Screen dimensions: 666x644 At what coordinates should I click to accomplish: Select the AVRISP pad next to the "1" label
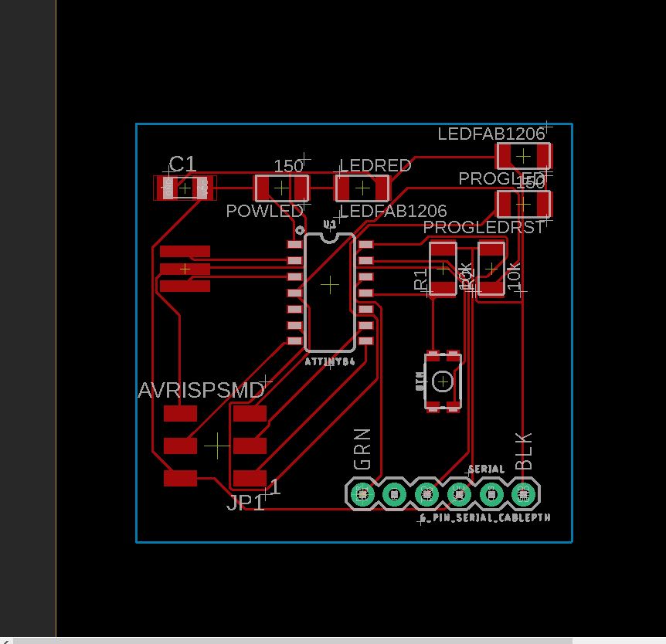coord(250,478)
